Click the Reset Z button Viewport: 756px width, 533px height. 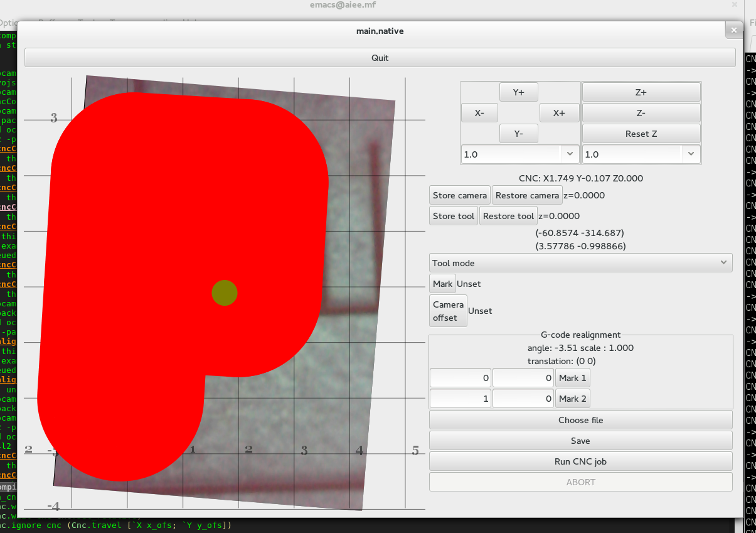click(x=641, y=134)
